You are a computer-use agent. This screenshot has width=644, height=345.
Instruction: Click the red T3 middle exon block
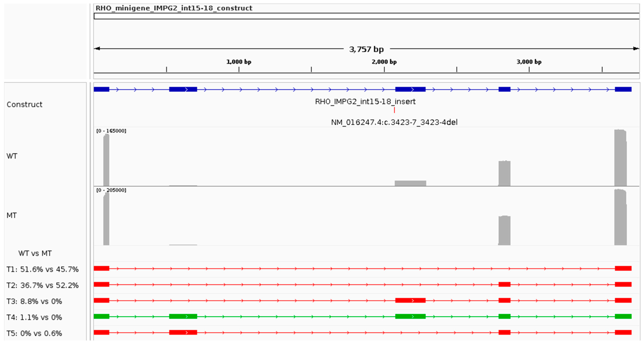(x=410, y=301)
